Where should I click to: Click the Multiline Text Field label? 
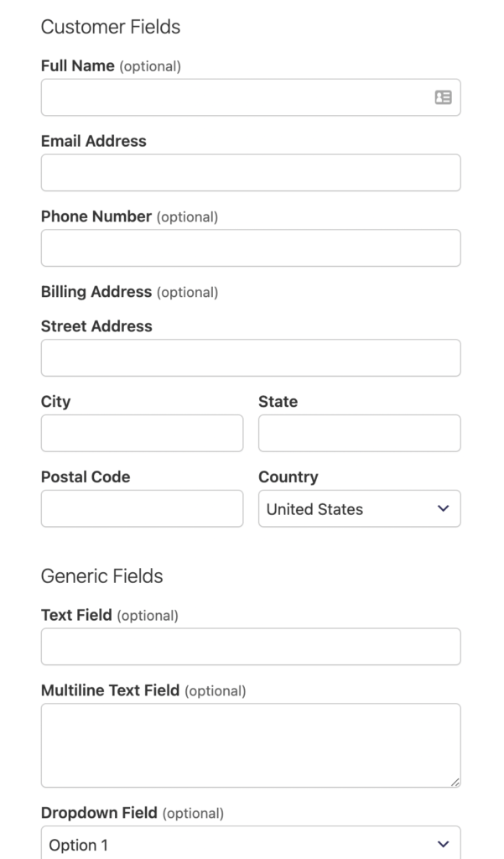(x=110, y=690)
